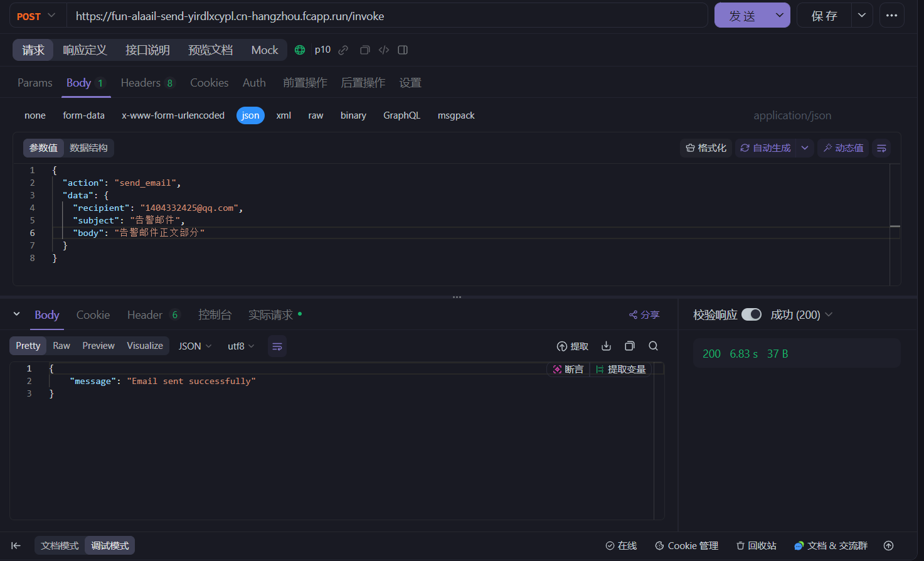Open the 成功 (200) response dropdown
This screenshot has height=561, width=924.
pyautogui.click(x=801, y=315)
